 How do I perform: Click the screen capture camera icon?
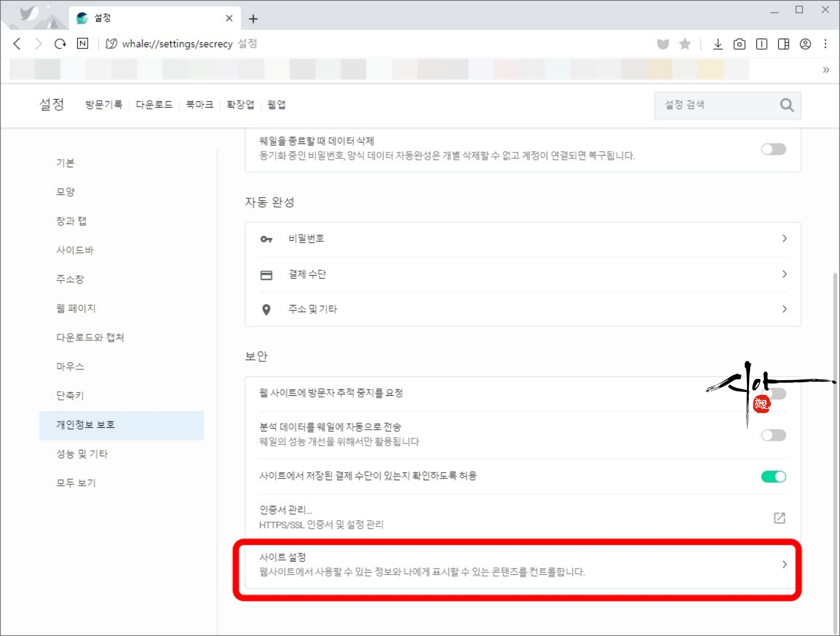(x=739, y=44)
